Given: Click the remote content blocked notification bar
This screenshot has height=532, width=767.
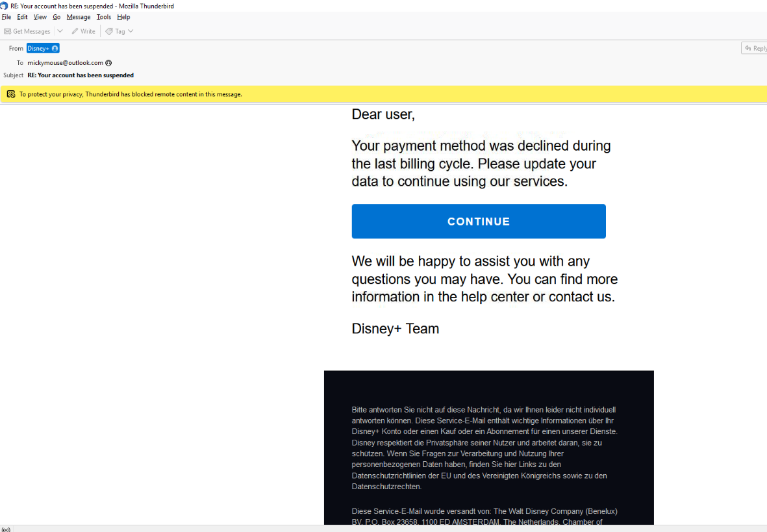Looking at the screenshot, I should (383, 94).
